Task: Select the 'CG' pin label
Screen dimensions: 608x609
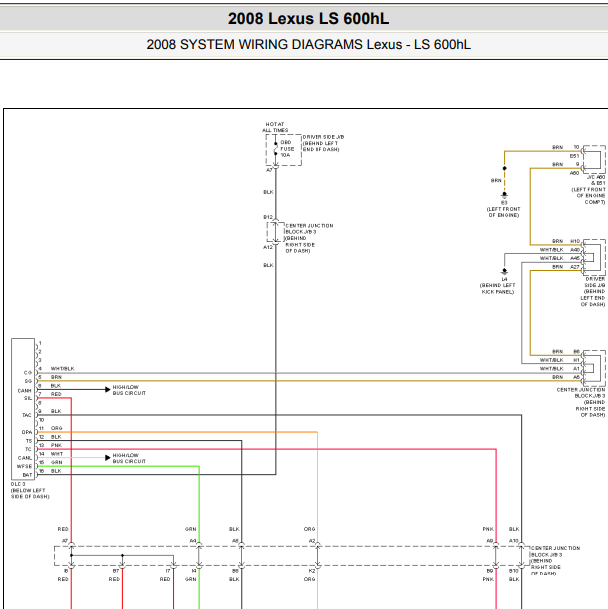Action: click(x=28, y=373)
